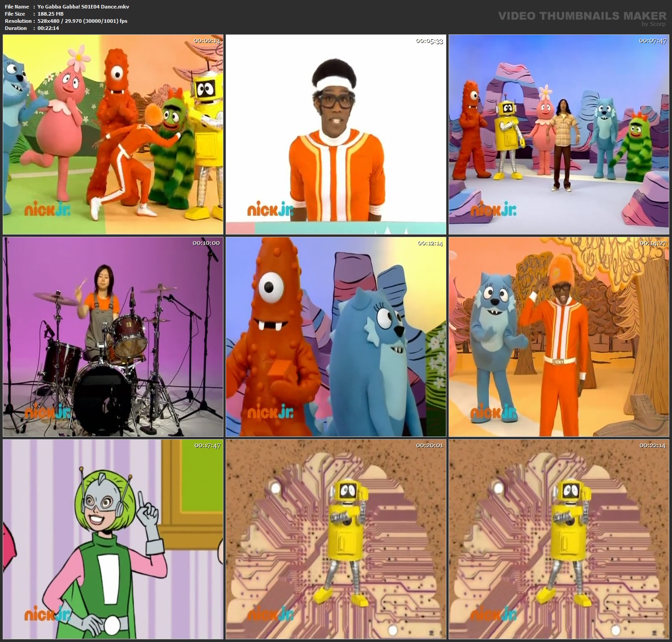Click the VIDEO THUMBNAILS MAKER title text
Screen dimensions: 672x642
[582, 16]
